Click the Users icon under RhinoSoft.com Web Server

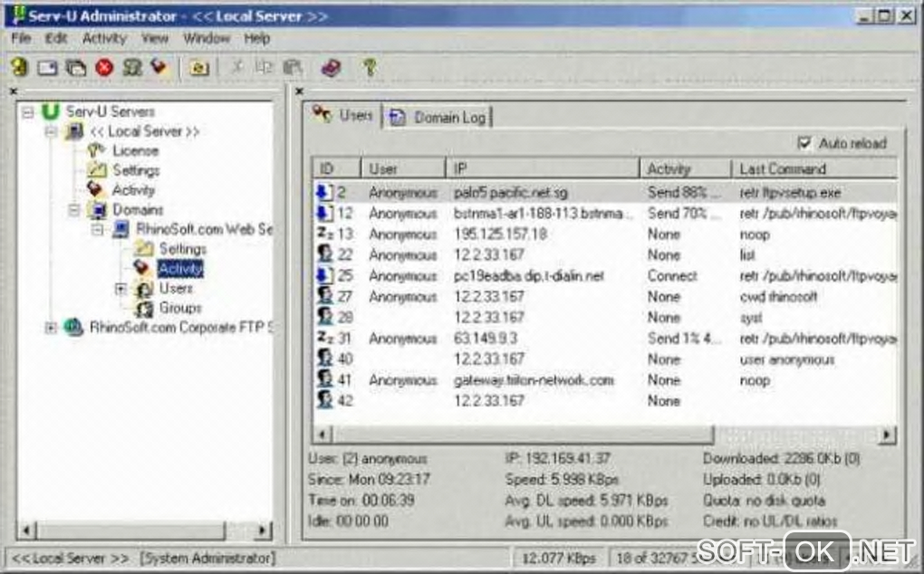144,289
